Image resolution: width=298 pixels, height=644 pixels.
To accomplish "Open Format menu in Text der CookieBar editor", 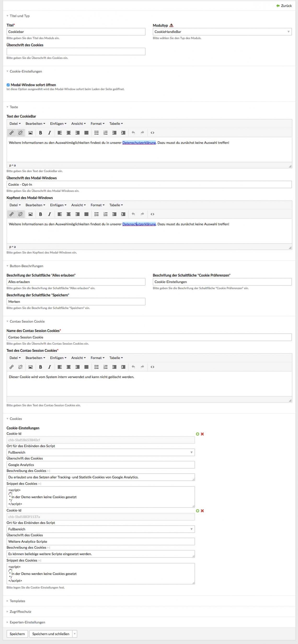I will pos(97,124).
